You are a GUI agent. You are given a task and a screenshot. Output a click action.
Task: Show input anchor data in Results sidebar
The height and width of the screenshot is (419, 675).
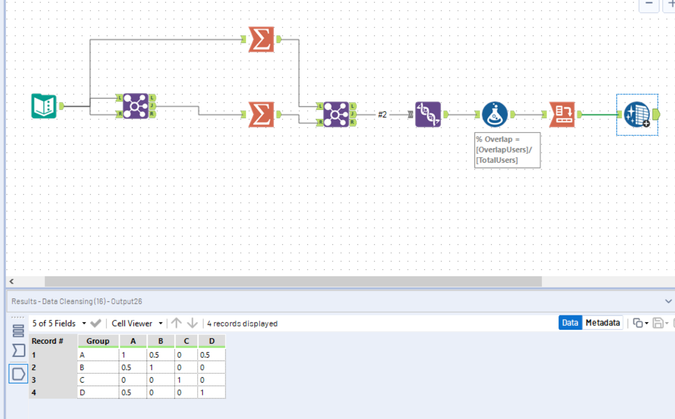coord(18,351)
